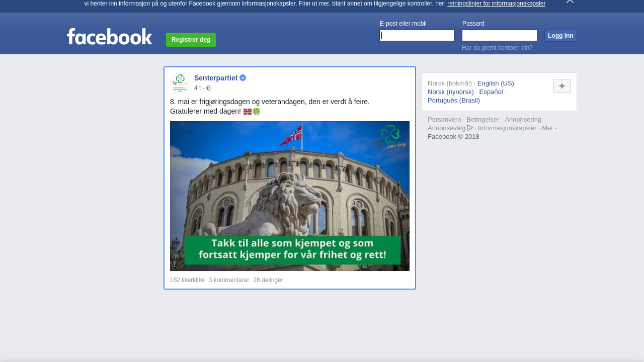Click the AdChoices triangle icon

[x=470, y=128]
